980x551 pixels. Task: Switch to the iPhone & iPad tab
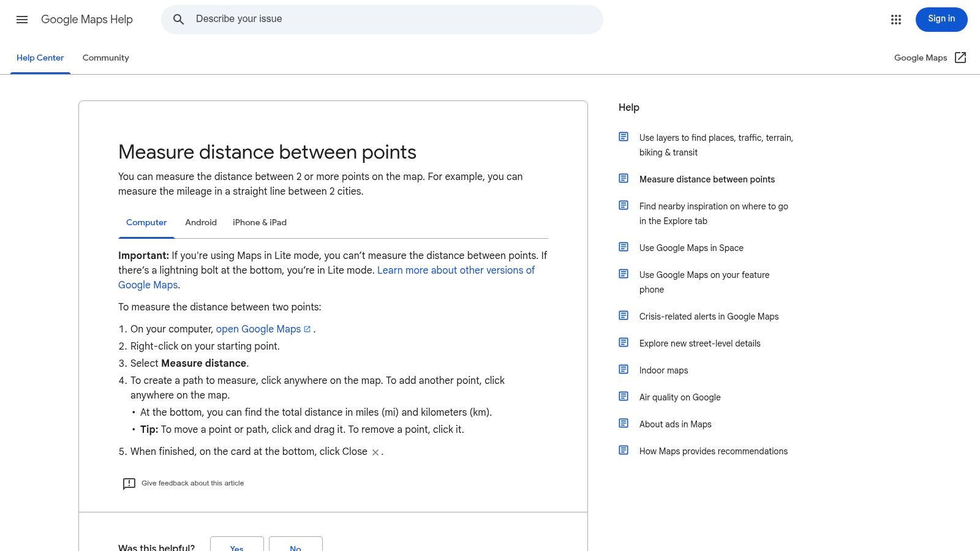260,223
